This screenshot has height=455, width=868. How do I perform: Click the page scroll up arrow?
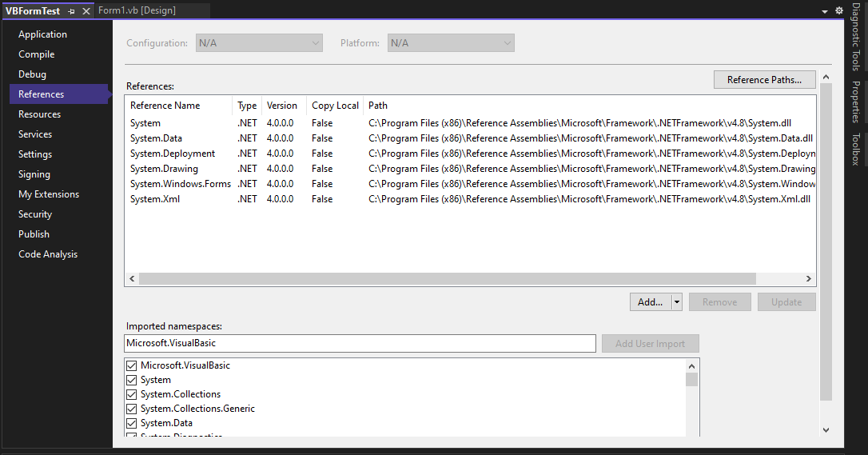click(x=826, y=77)
